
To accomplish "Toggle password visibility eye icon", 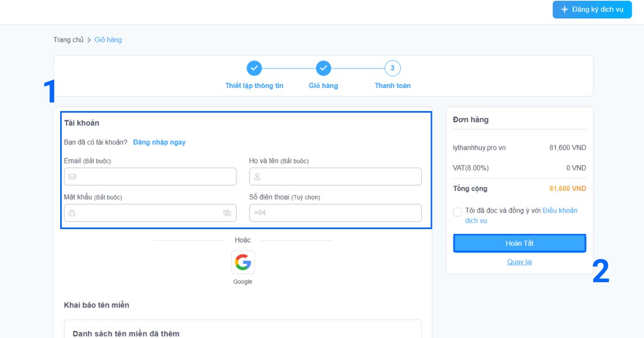I will [227, 213].
